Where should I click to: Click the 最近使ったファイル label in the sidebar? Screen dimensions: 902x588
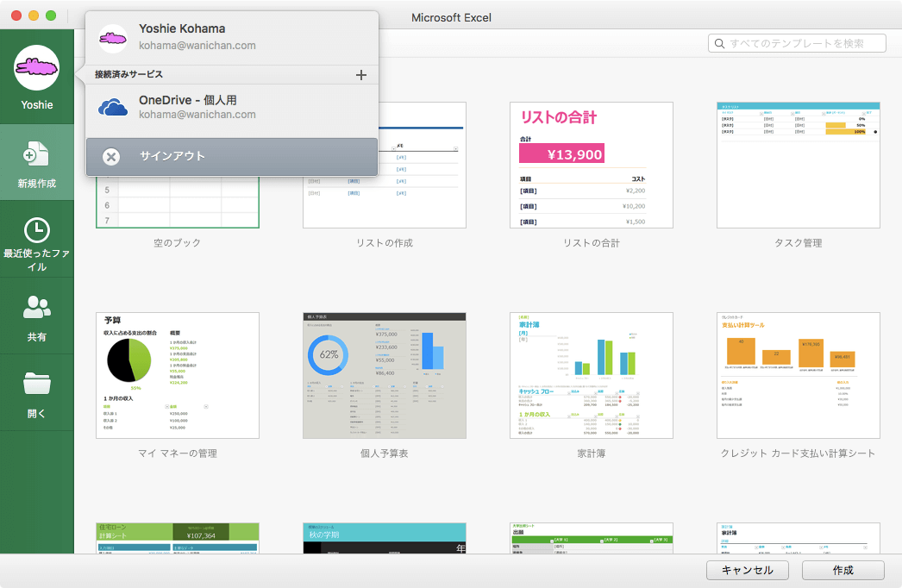tap(37, 260)
